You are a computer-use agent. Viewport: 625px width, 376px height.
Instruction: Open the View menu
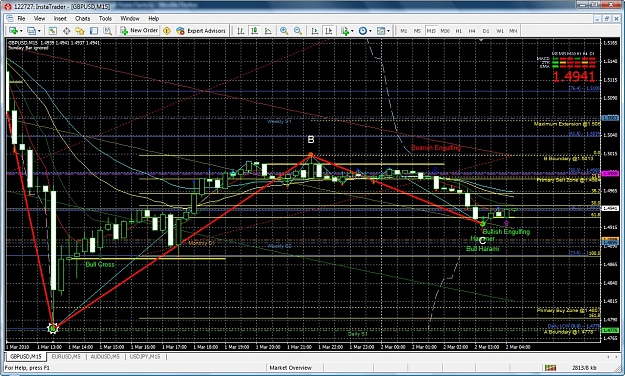pyautogui.click(x=39, y=18)
